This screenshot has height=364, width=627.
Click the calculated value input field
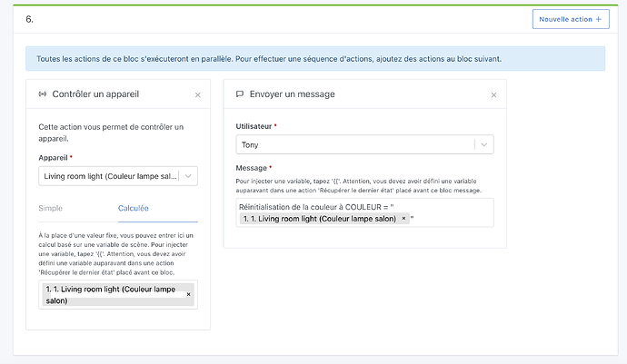[x=118, y=294]
